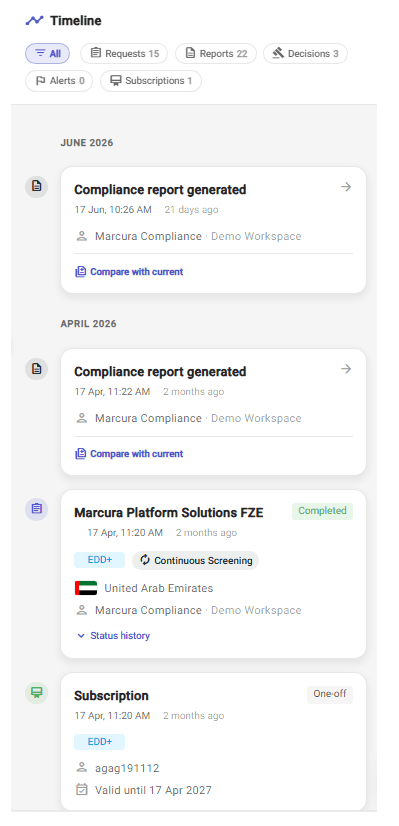Viewport: 399px width, 826px height.
Task: Click compare icon in 17 Apr card
Action: [x=80, y=454]
